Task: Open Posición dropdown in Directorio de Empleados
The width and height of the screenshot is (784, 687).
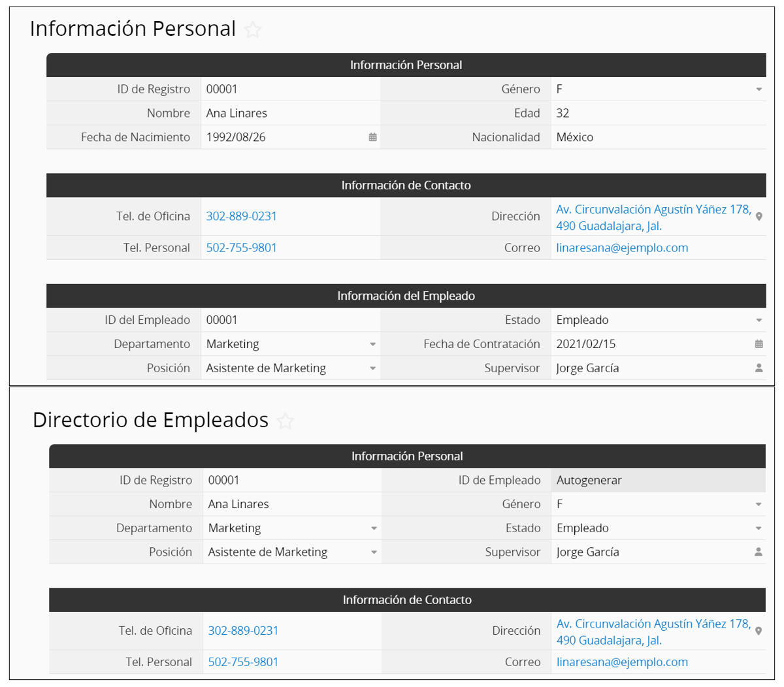Action: coord(374,552)
